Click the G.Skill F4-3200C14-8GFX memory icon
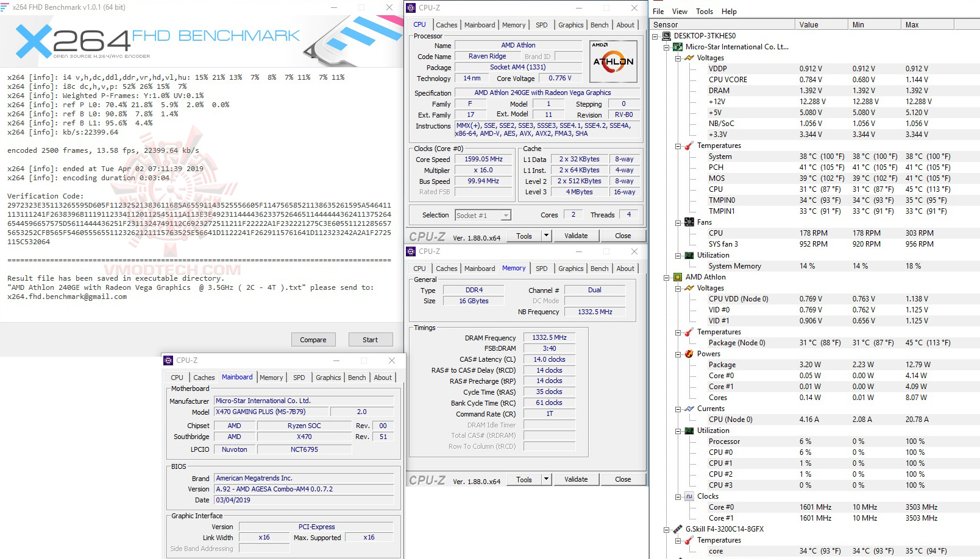Viewport: 980px width, 559px height. (x=678, y=529)
